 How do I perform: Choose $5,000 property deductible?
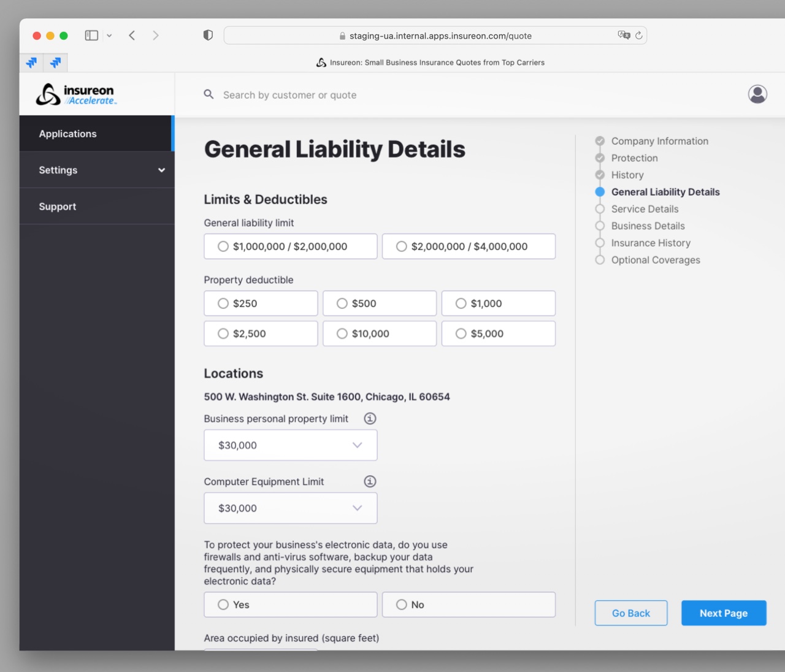click(499, 334)
